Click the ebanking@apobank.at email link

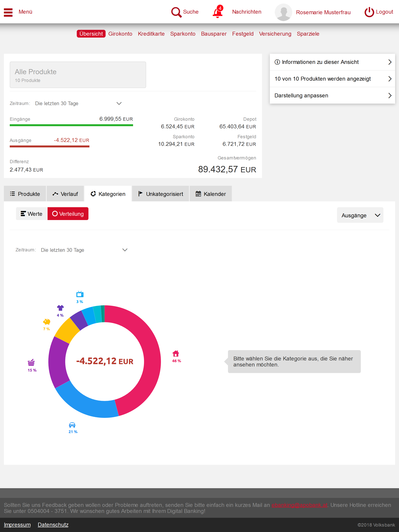point(299,505)
